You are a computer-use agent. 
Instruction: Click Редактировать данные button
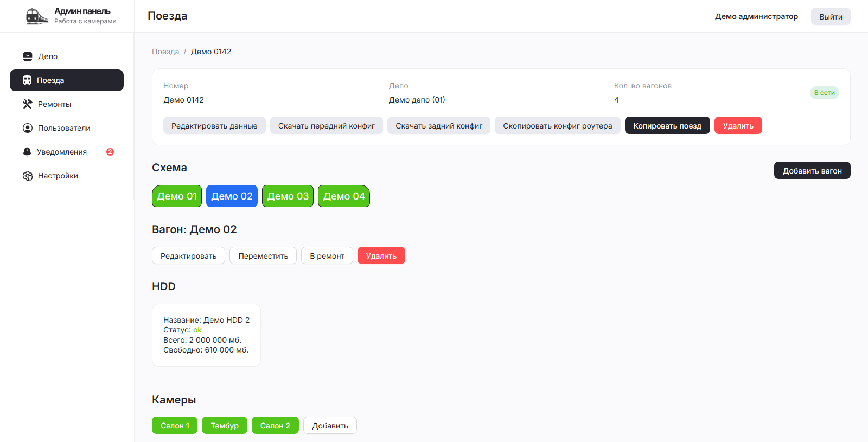214,125
